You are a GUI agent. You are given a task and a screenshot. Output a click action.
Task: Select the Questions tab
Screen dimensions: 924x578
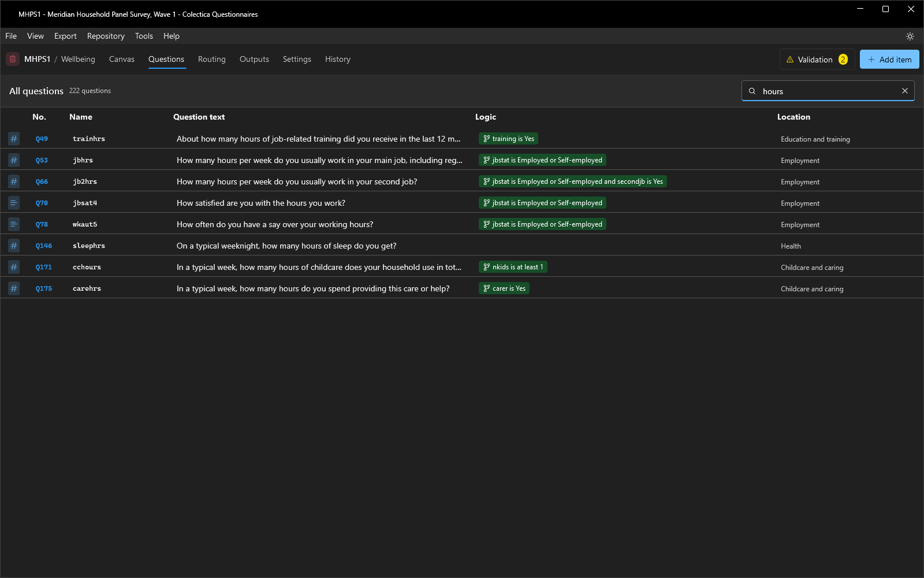click(166, 59)
